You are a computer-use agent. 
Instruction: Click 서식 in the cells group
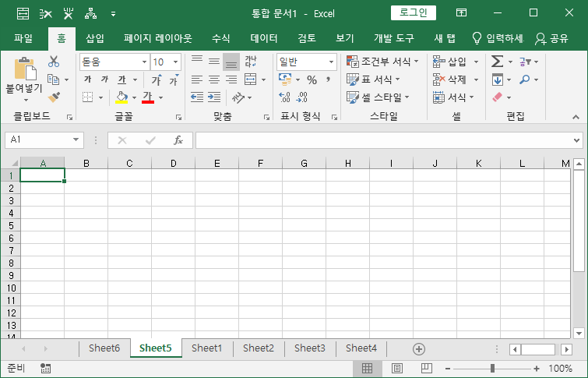(x=453, y=97)
